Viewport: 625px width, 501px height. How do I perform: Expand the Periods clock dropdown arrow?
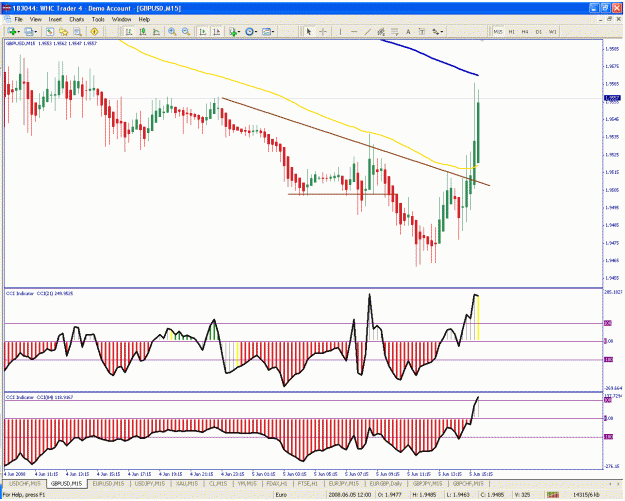[x=256, y=32]
